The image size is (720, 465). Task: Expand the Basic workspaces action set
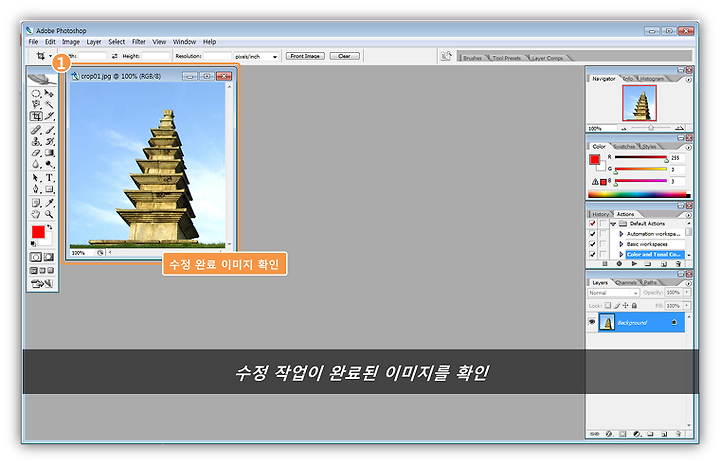click(x=621, y=244)
